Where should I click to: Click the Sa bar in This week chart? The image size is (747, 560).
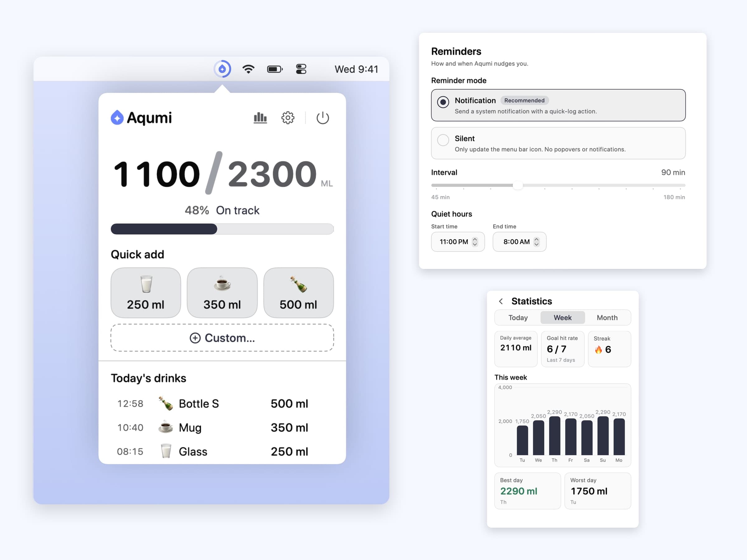click(x=587, y=437)
